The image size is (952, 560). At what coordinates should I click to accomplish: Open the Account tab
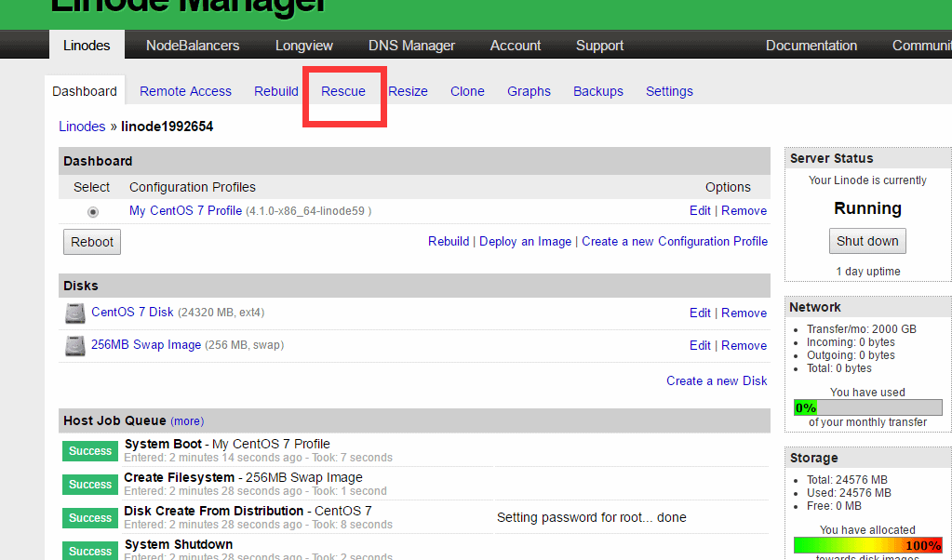click(516, 46)
